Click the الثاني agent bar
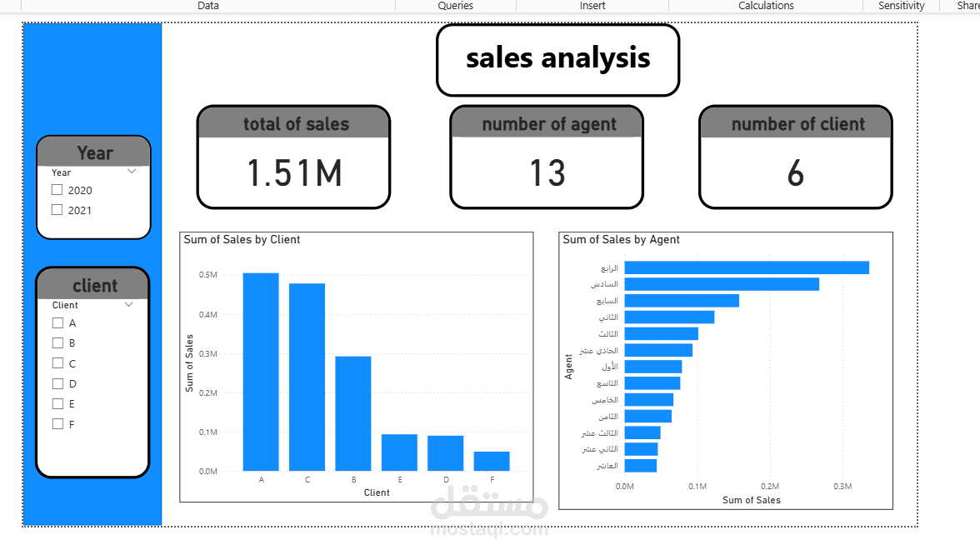The width and height of the screenshot is (980, 550). point(669,317)
